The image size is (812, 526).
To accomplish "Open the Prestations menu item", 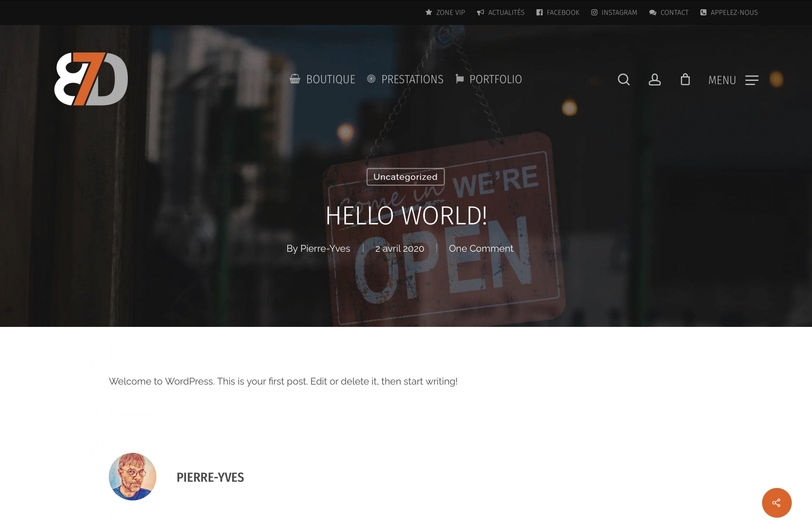I will pos(412,80).
